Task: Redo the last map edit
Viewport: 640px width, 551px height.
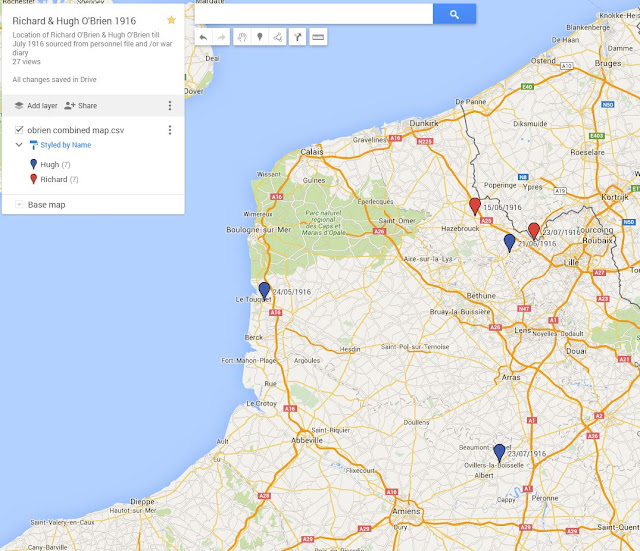Action: coord(221,37)
